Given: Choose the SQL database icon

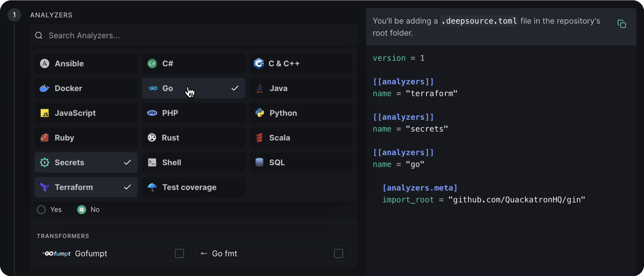Looking at the screenshot, I should [x=259, y=162].
